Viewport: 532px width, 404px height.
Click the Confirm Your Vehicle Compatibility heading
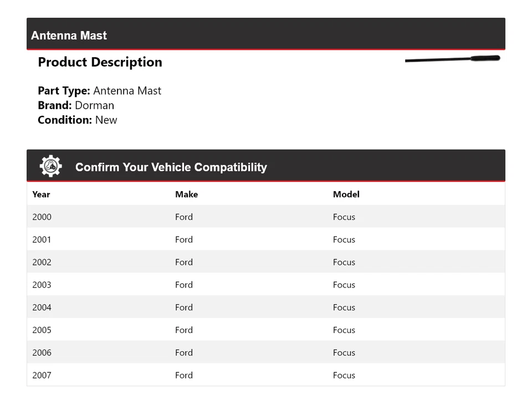click(171, 167)
